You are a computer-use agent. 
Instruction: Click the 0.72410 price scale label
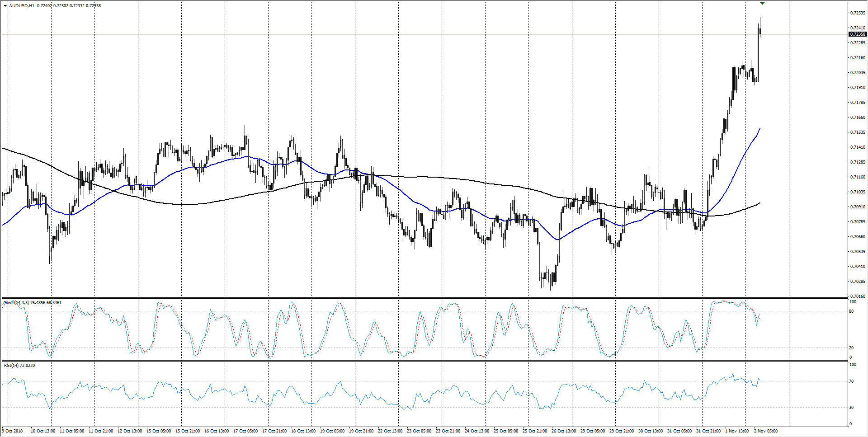coord(858,28)
